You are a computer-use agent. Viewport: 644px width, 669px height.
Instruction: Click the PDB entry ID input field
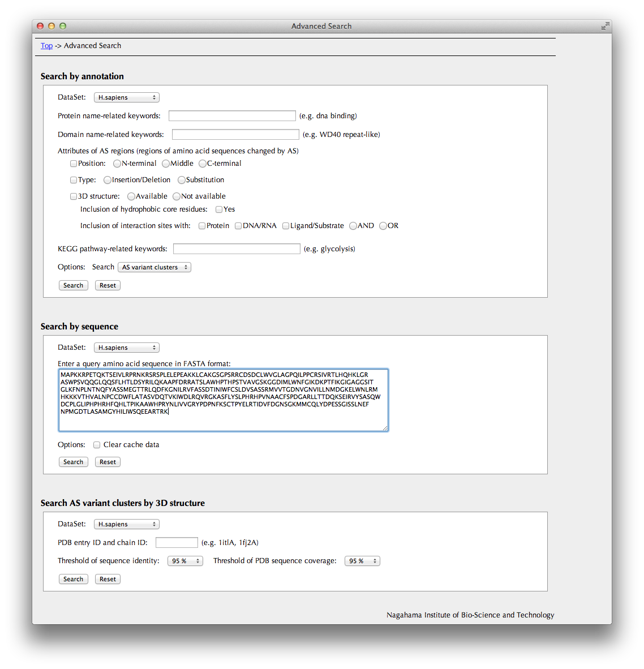click(x=177, y=543)
